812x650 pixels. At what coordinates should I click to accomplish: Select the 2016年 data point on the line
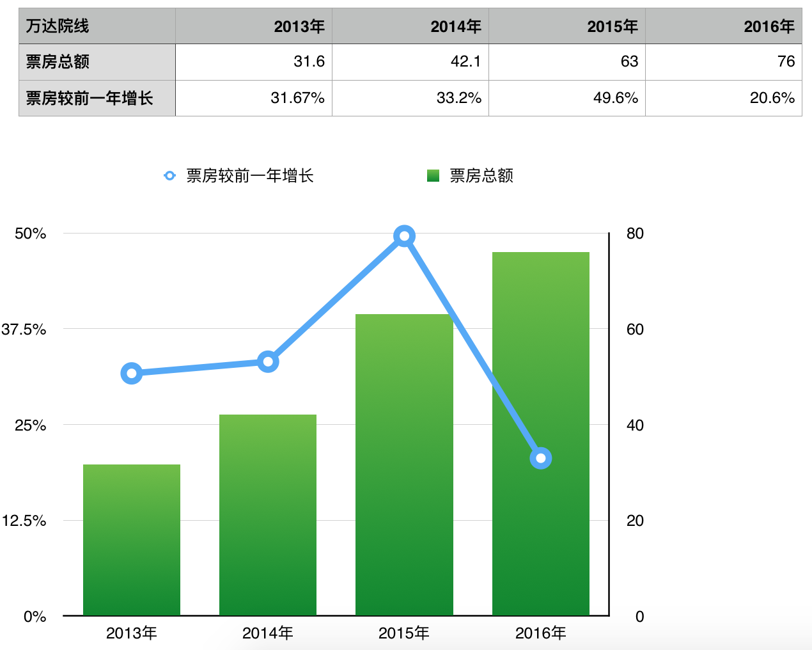pos(541,458)
